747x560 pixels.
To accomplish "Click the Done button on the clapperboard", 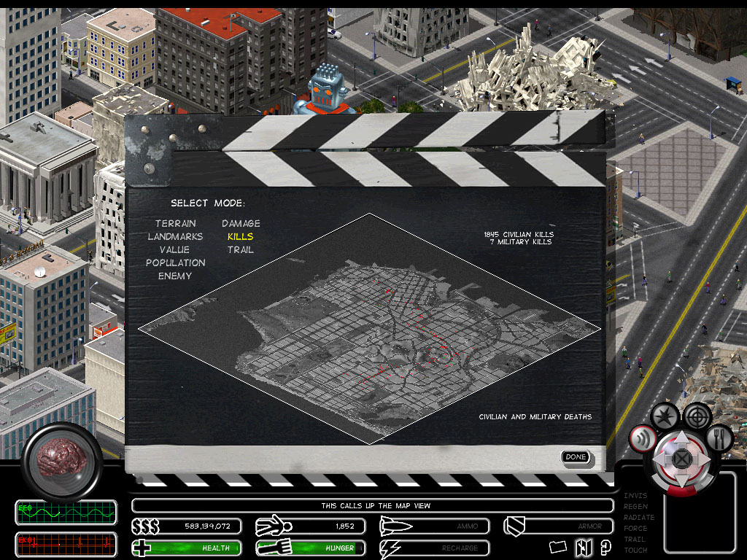I will (x=576, y=457).
